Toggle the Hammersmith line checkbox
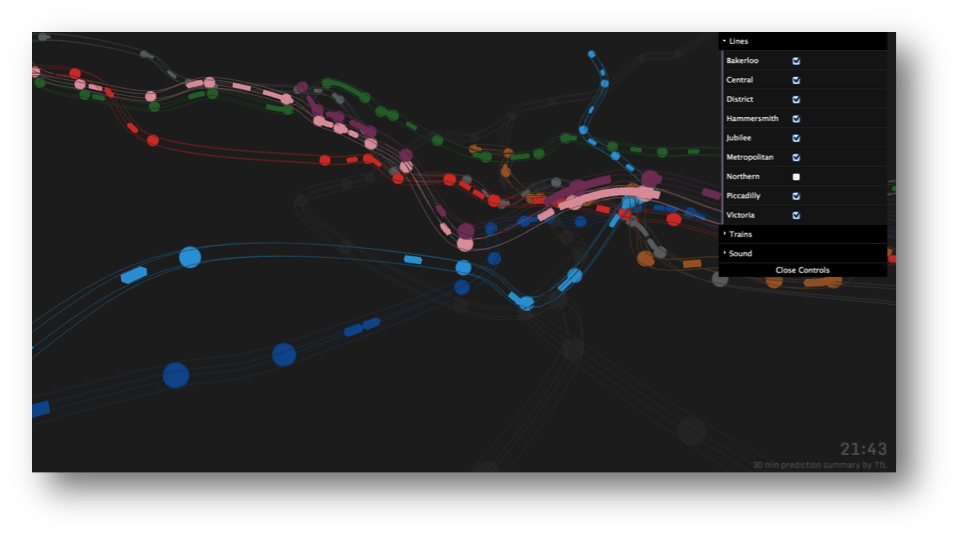The width and height of the screenshot is (961, 537). click(796, 119)
